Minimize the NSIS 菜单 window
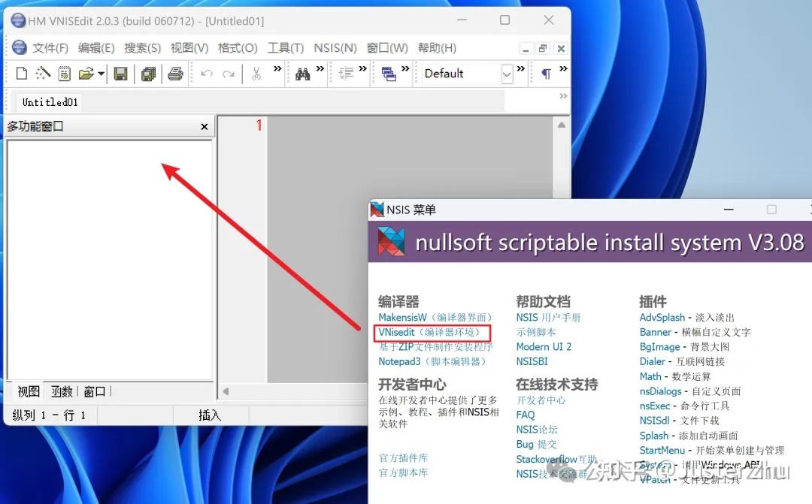 tap(729, 210)
